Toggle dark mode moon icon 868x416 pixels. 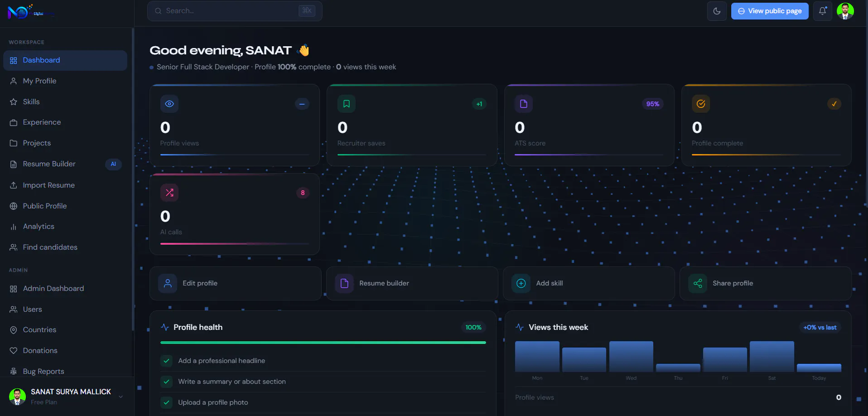(717, 11)
